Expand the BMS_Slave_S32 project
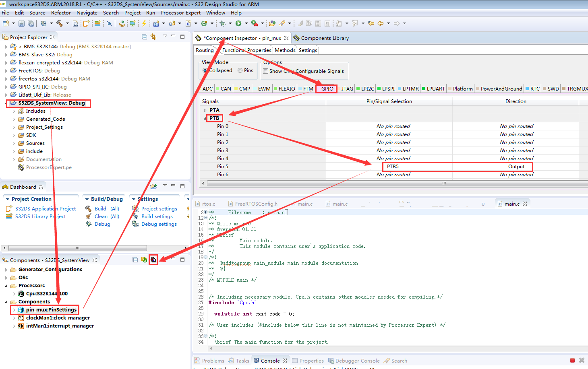Screen dimensions: 588x369 click(x=6, y=55)
